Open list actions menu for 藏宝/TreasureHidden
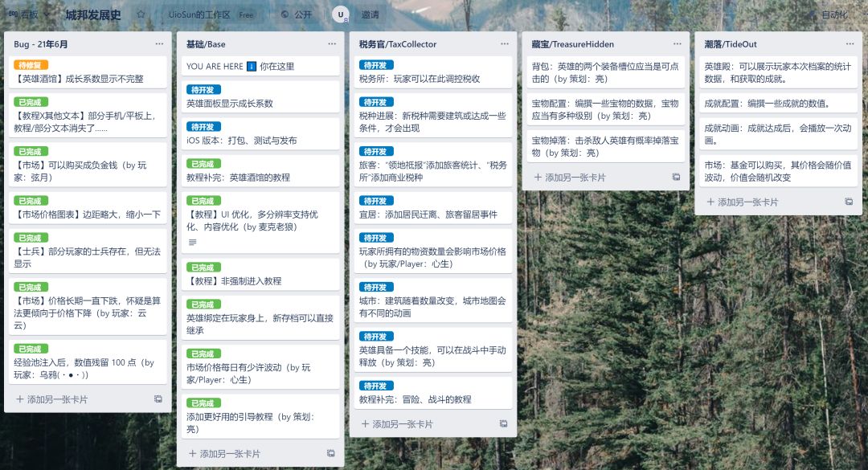Viewport: 868px width, 470px height. [678, 43]
